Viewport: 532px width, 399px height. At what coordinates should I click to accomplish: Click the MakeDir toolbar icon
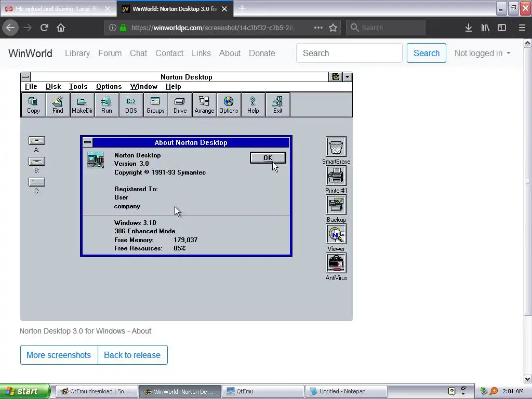[82, 105]
